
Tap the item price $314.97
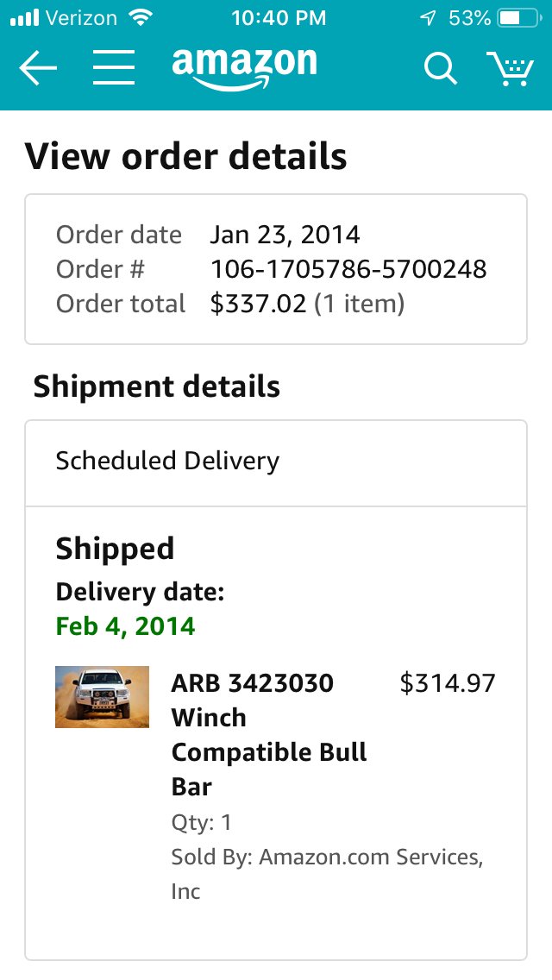pyautogui.click(x=448, y=683)
